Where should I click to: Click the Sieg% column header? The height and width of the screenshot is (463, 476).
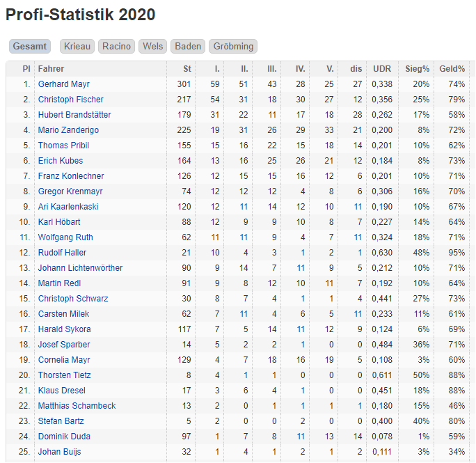(x=417, y=69)
